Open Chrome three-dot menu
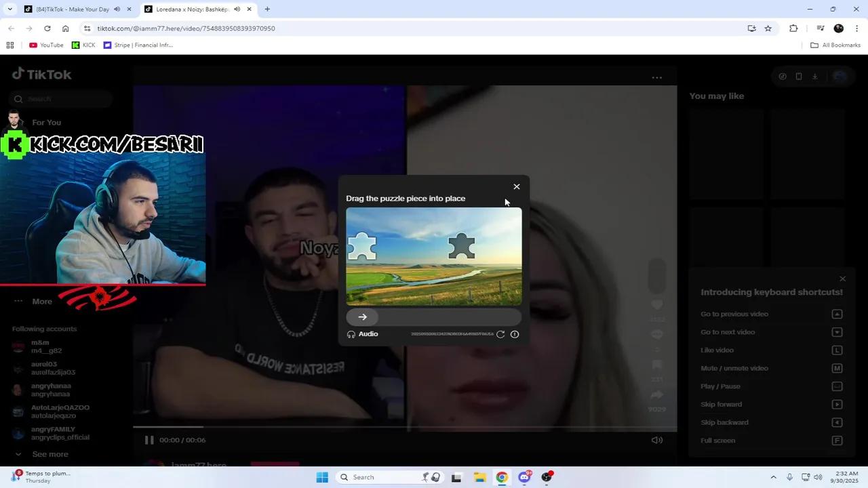The image size is (868, 488). coord(856,28)
